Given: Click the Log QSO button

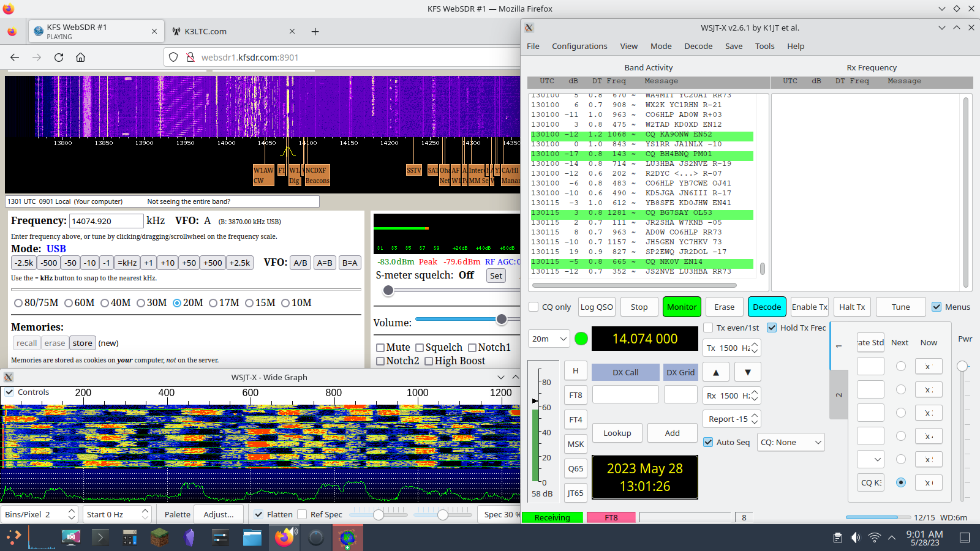Looking at the screenshot, I should click(597, 307).
